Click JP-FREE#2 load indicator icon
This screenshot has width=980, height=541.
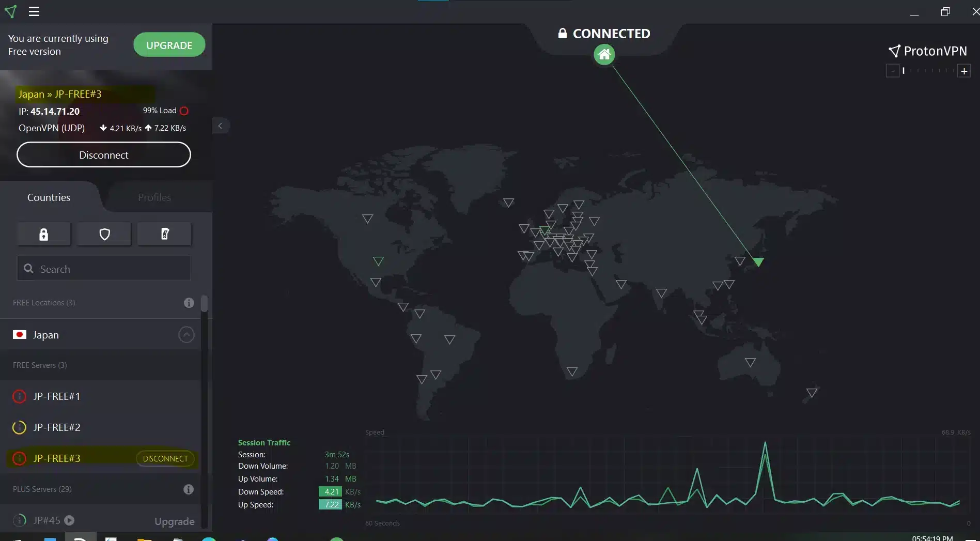[19, 427]
